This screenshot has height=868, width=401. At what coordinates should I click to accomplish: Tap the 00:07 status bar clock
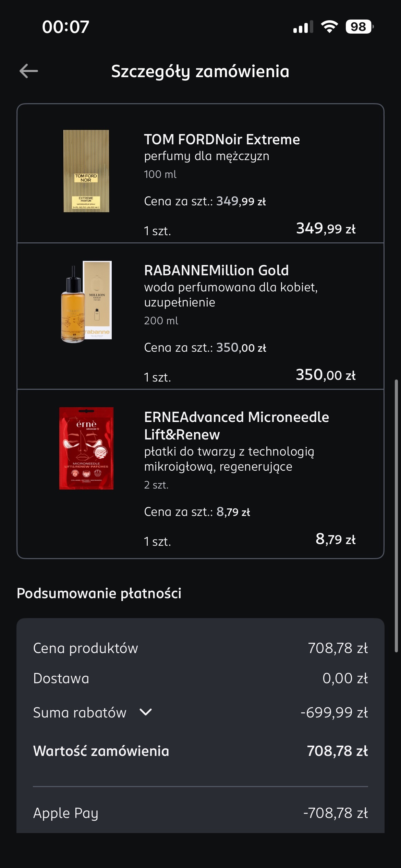pyautogui.click(x=65, y=27)
